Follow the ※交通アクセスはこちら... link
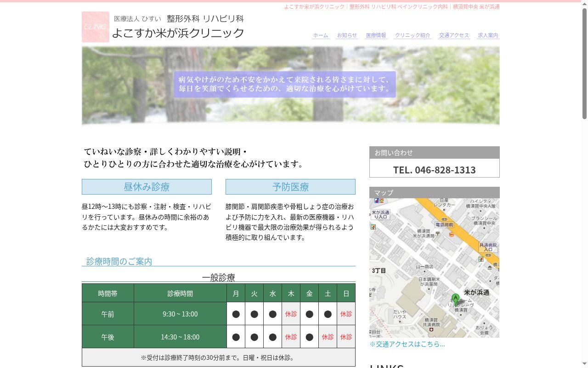This screenshot has width=588, height=368. [407, 344]
